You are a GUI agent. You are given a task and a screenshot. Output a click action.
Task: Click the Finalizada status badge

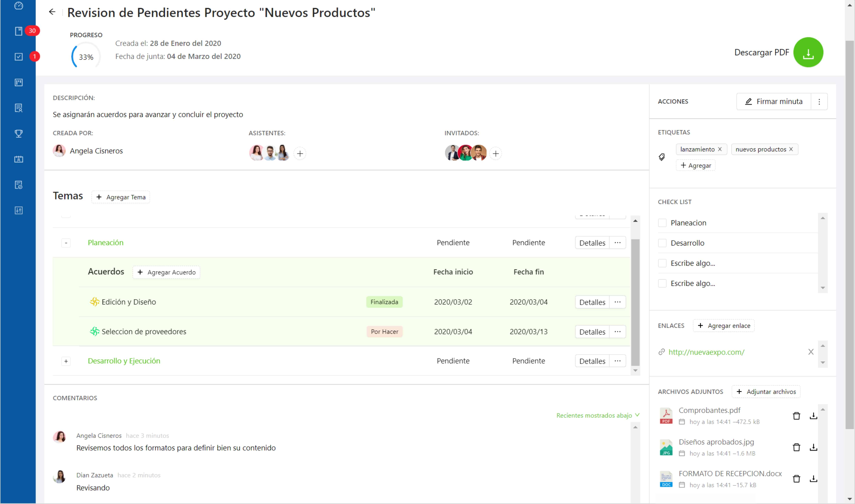[384, 302]
